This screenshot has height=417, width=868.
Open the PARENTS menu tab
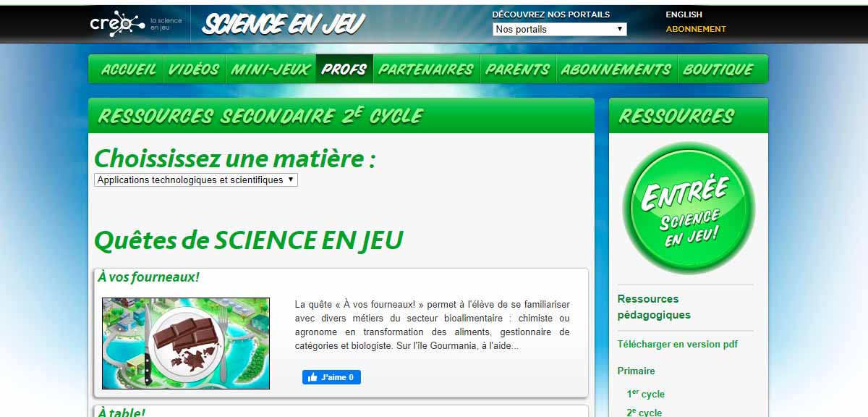(517, 69)
